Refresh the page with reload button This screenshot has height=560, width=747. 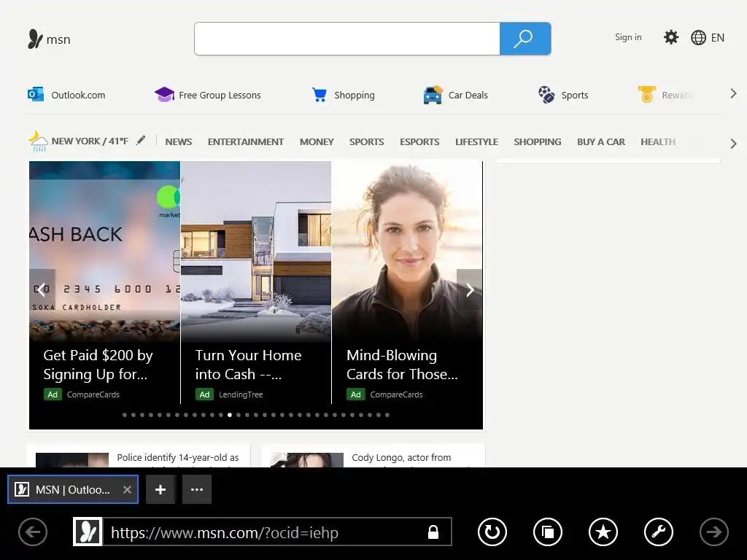[492, 532]
